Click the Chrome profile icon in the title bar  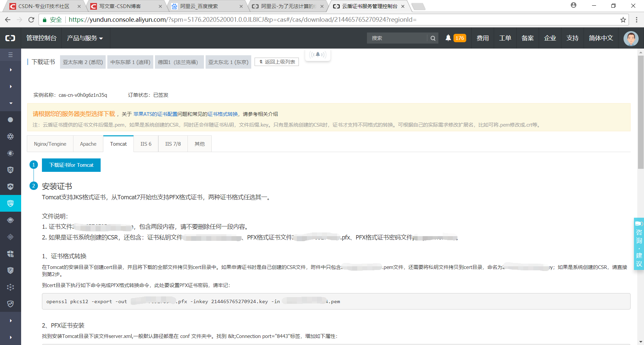click(574, 5)
